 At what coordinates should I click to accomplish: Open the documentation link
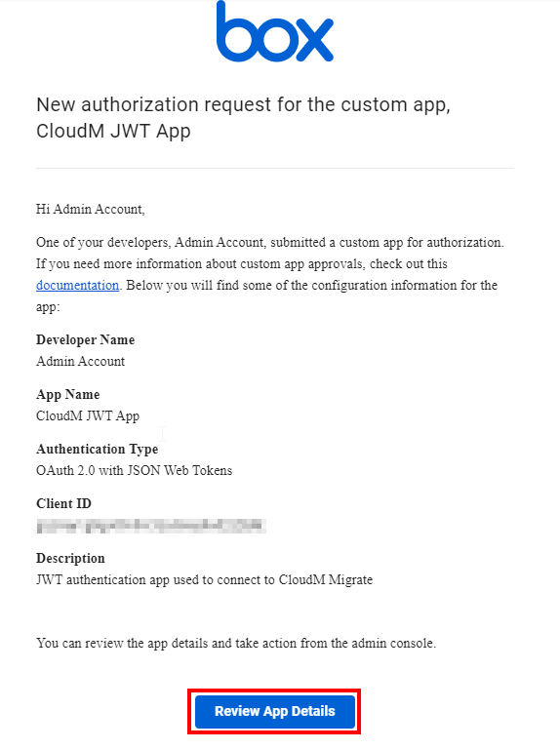[x=77, y=286]
